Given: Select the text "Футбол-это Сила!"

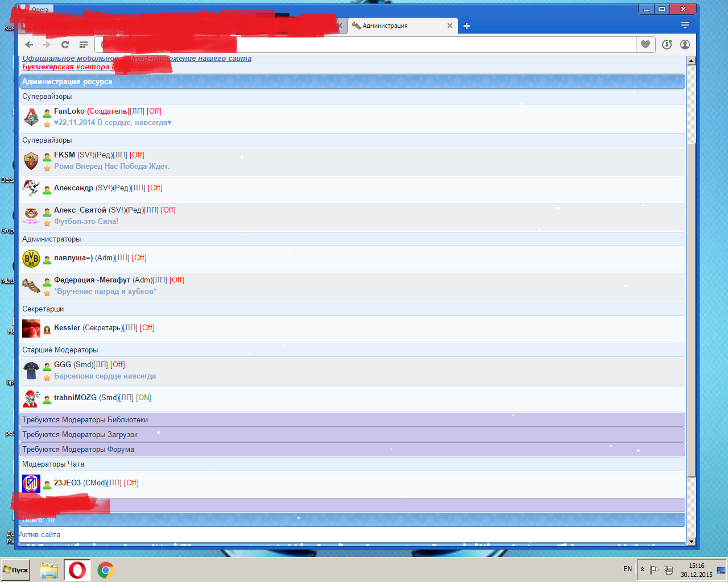Looking at the screenshot, I should click(x=86, y=222).
